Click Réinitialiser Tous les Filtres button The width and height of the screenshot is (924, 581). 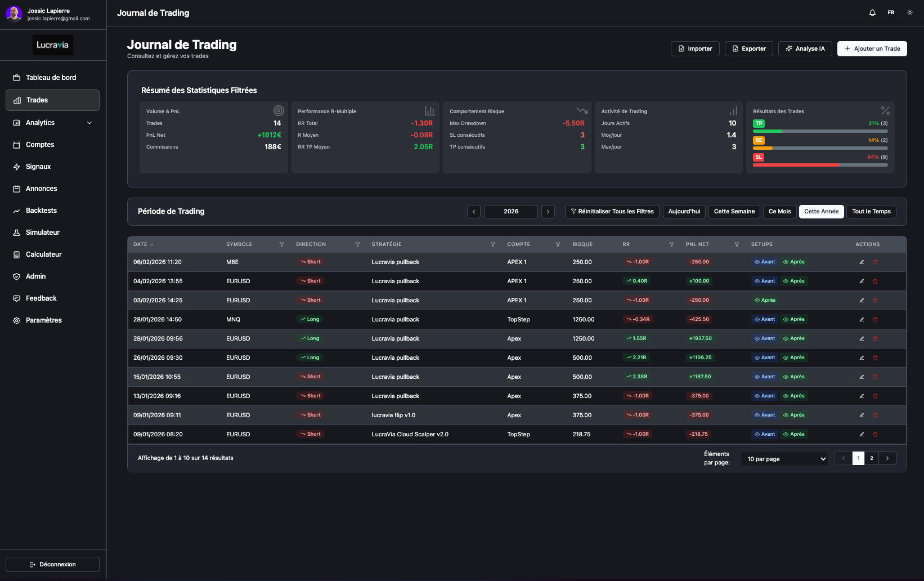click(612, 212)
